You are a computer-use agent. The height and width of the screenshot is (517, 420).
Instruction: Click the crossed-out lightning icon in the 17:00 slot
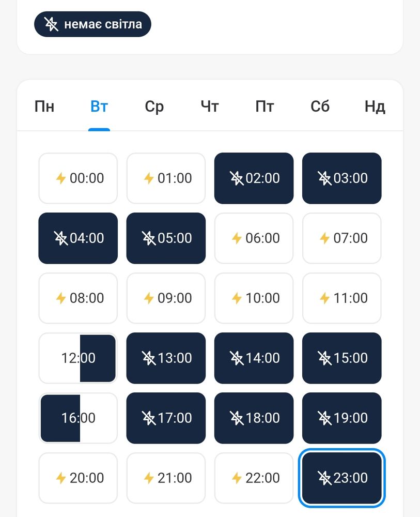149,418
